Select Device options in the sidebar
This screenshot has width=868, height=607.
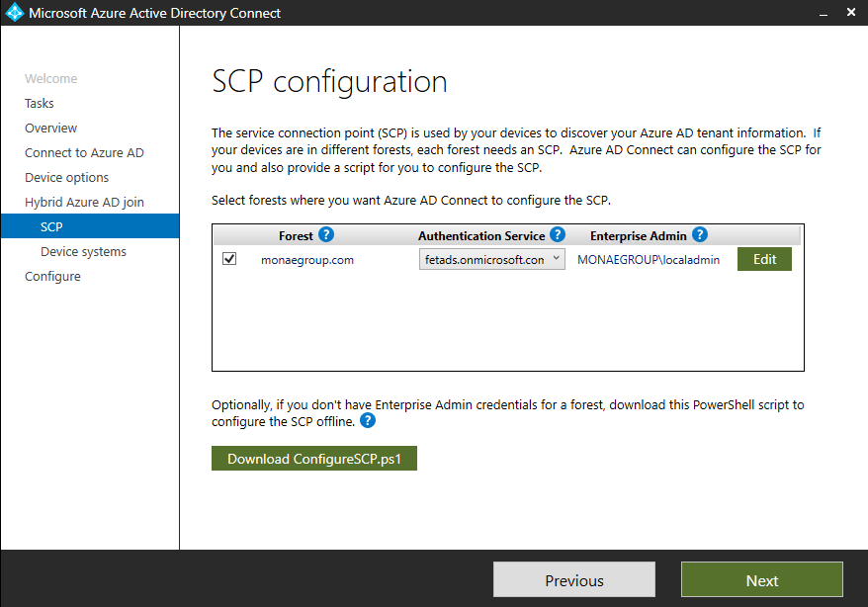[x=67, y=177]
